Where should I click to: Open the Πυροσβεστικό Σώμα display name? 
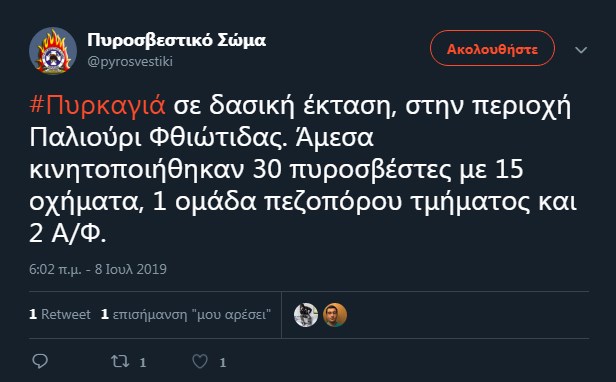click(176, 40)
